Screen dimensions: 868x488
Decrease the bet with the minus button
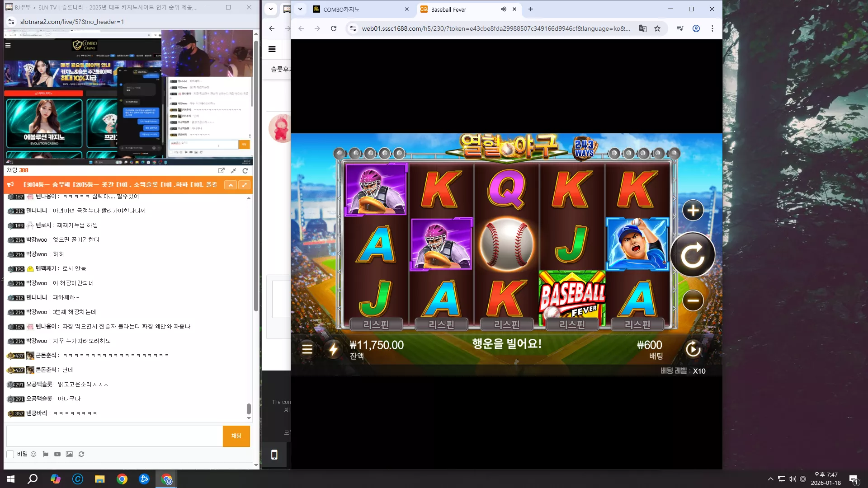click(x=693, y=300)
